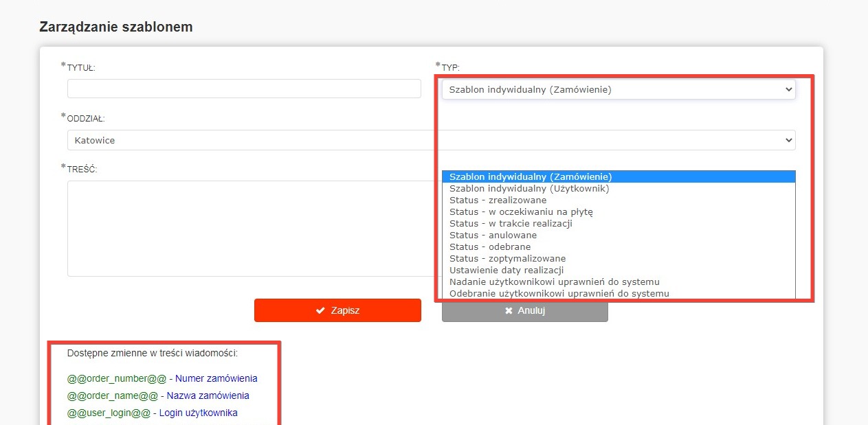Choose 'Status - w oczekiwaniu na płytę'

(521, 211)
